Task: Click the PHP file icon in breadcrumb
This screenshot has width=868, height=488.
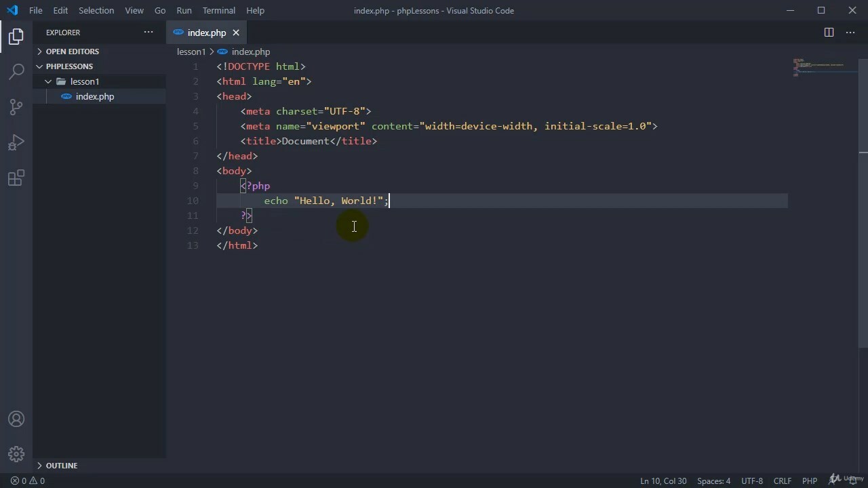Action: [x=222, y=52]
